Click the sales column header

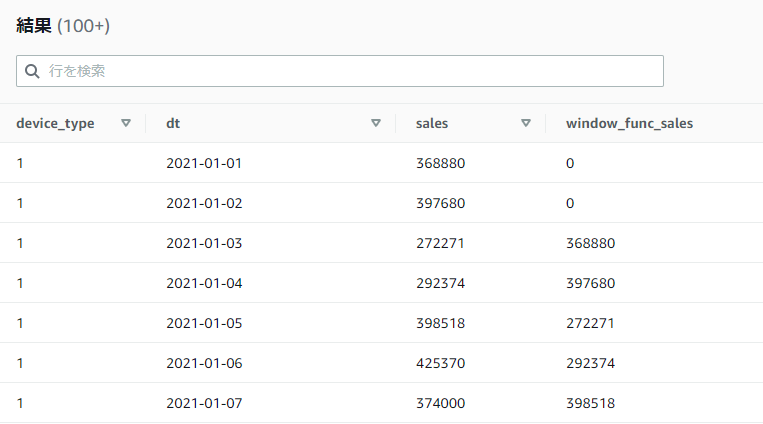pos(432,124)
